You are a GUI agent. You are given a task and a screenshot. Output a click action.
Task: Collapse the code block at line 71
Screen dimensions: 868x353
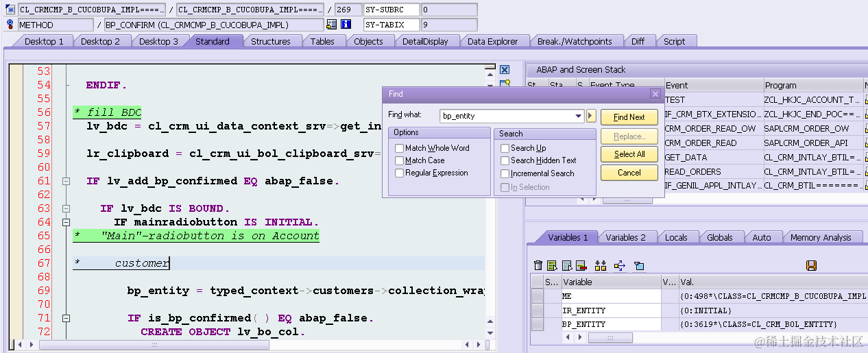pos(67,319)
